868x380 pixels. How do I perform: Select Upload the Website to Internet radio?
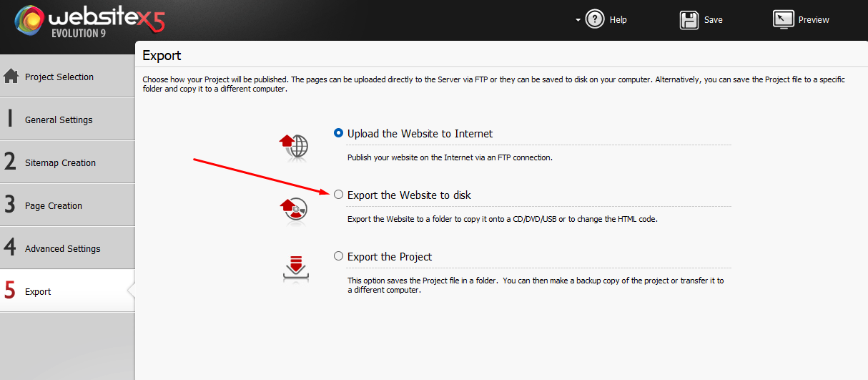[339, 133]
